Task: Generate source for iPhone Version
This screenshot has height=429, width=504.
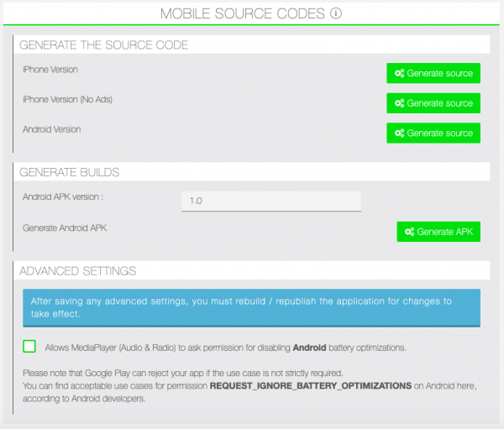Action: click(x=433, y=74)
